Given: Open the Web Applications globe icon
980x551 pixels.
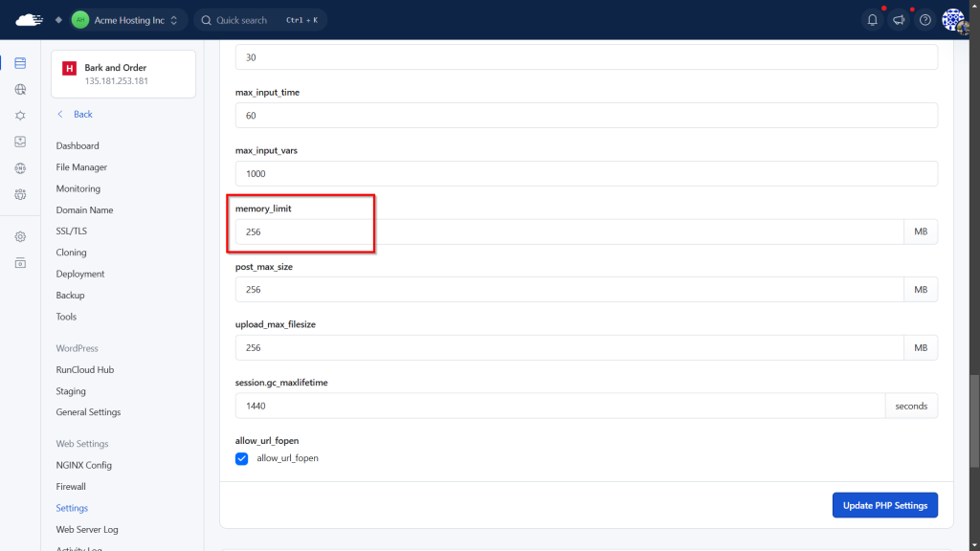Looking at the screenshot, I should point(20,90).
